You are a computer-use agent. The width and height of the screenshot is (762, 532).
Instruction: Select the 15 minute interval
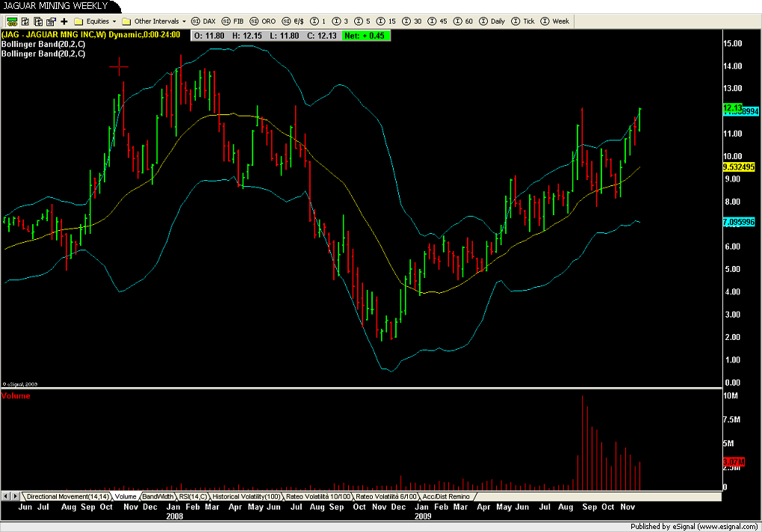click(386, 21)
